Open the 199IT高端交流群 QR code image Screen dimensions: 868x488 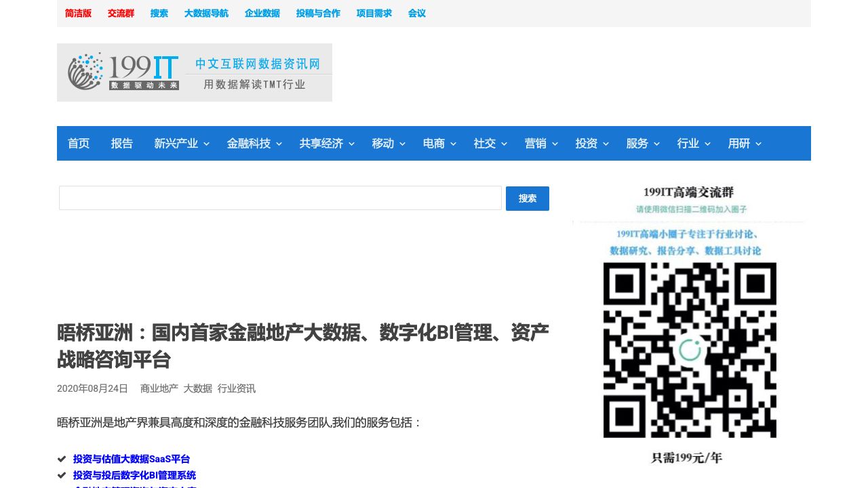pyautogui.click(x=689, y=325)
